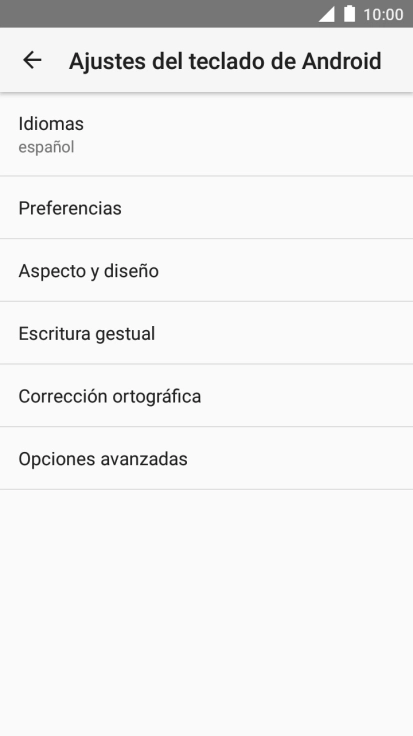Viewport: 413px width, 736px height.
Task: Open Preferencias
Action: (206, 207)
